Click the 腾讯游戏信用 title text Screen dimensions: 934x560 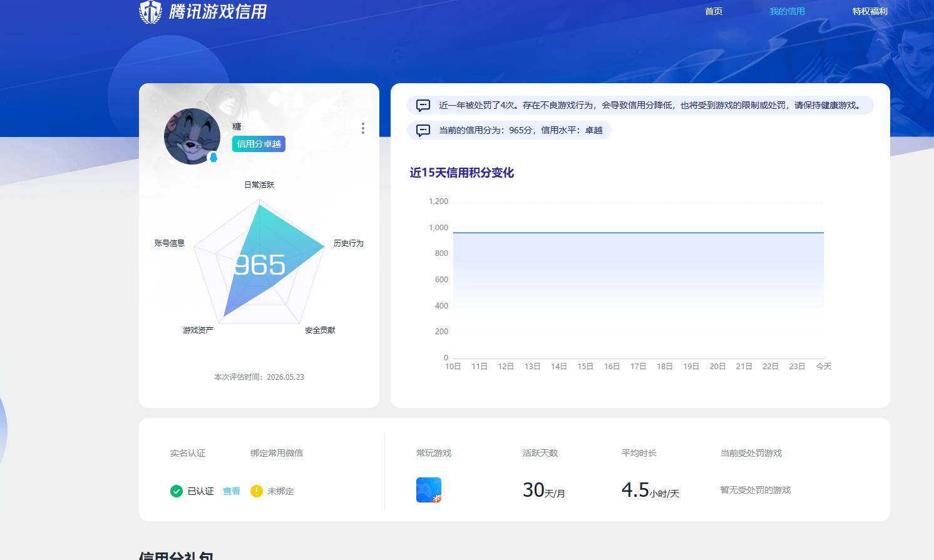(x=218, y=11)
